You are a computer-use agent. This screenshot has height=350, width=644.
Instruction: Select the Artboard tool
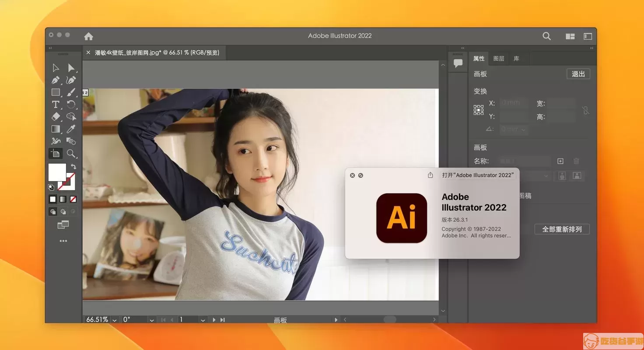56,154
